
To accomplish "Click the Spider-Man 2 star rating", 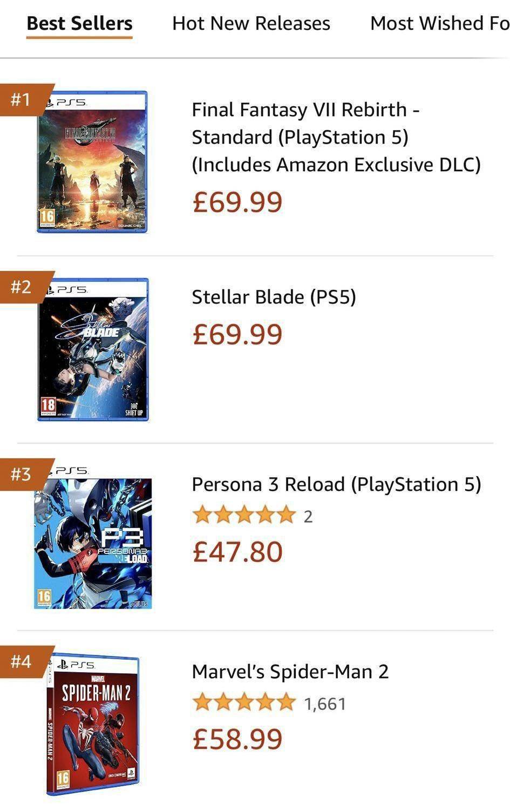I will 244,703.
